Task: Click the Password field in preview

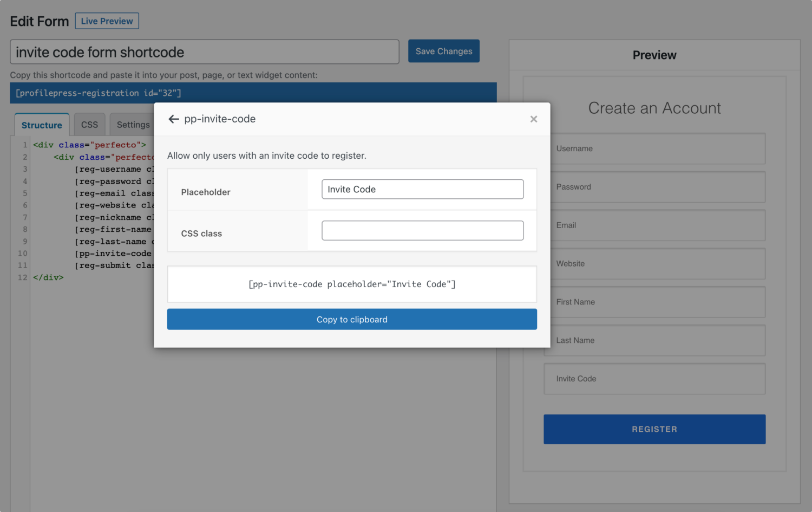Action: click(x=654, y=187)
